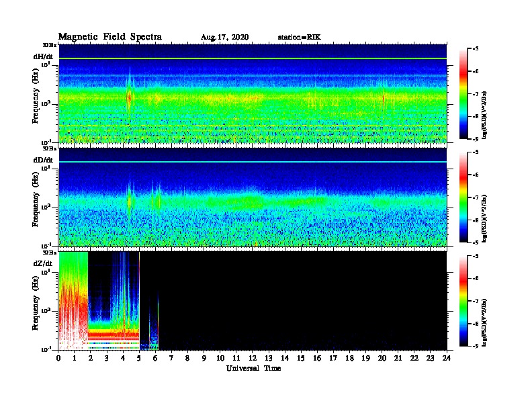Click the hour 0 tick label on the time axis

tap(58, 359)
